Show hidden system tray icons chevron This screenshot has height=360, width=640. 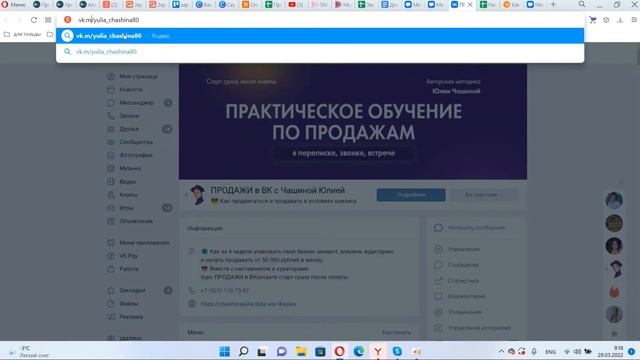coord(501,351)
